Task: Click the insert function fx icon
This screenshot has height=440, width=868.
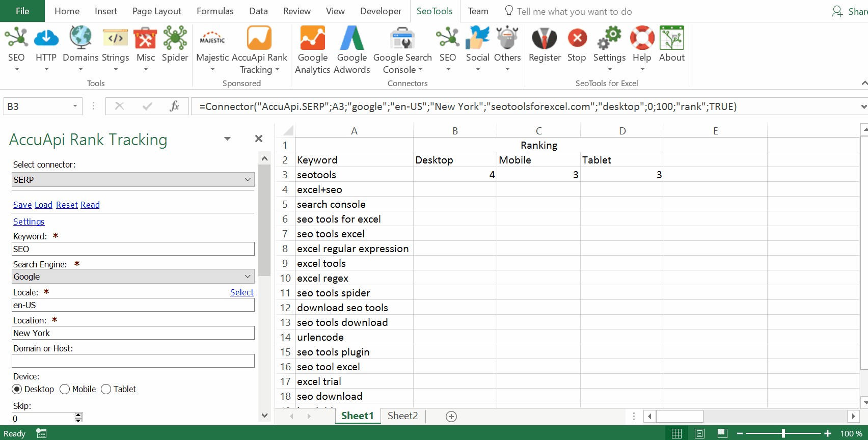Action: click(174, 106)
